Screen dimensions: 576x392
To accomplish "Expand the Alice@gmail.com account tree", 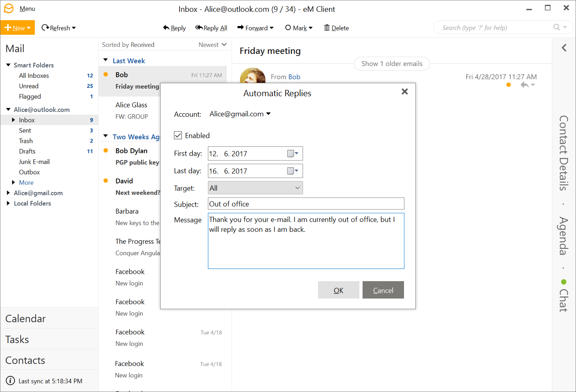I will (x=8, y=193).
